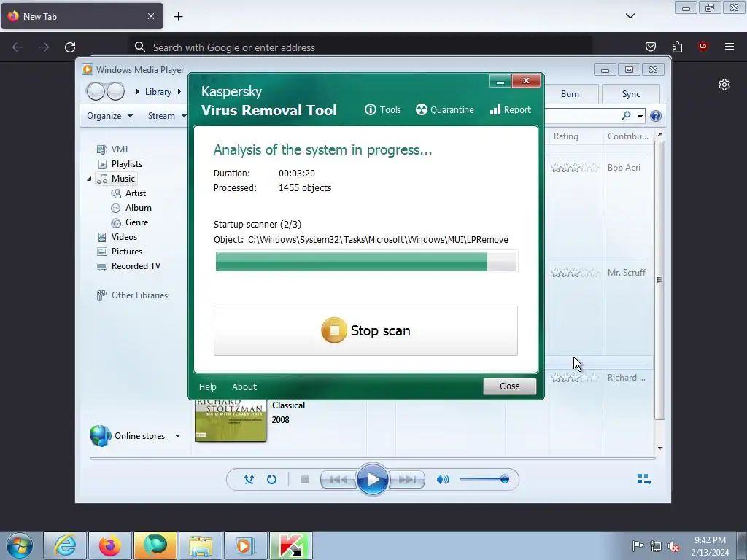Open Kaspersky Quarantine

pos(444,109)
